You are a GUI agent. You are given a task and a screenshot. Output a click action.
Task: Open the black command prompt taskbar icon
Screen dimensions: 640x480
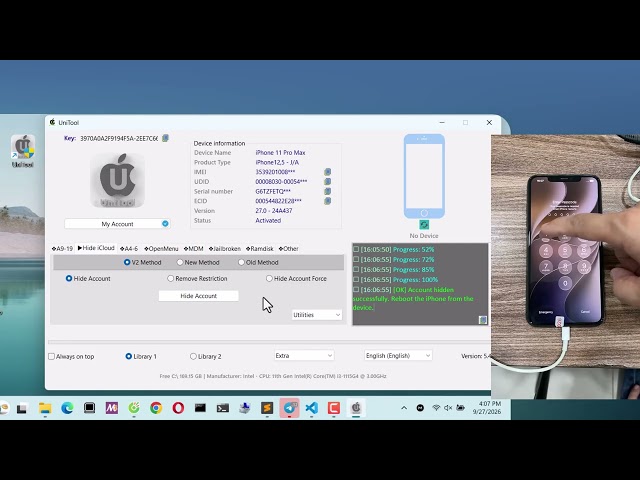coord(200,408)
